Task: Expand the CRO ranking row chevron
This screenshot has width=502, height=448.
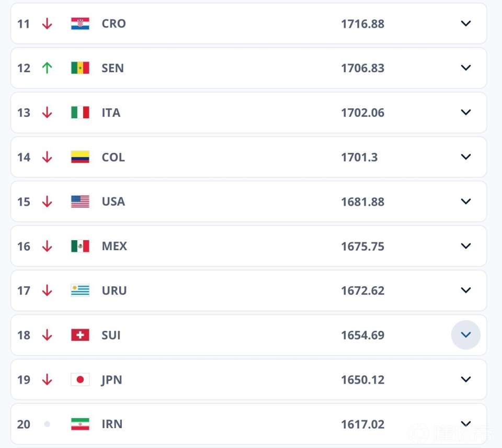Action: (x=466, y=24)
